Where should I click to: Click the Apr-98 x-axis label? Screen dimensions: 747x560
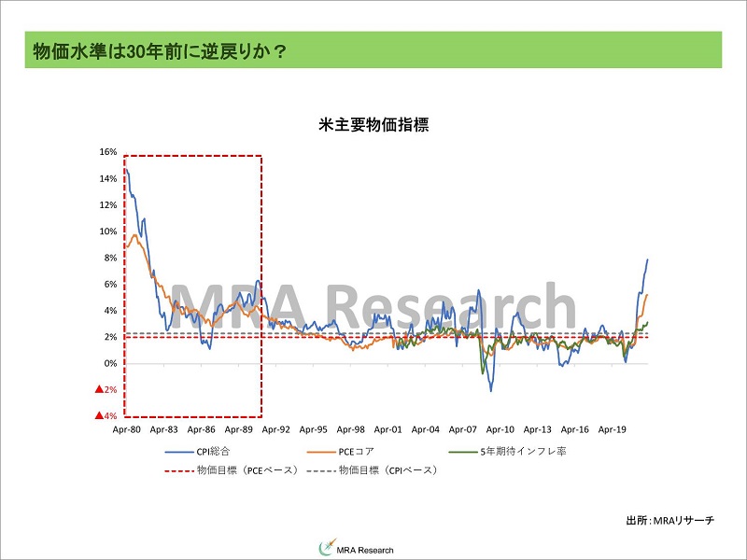pyautogui.click(x=351, y=429)
